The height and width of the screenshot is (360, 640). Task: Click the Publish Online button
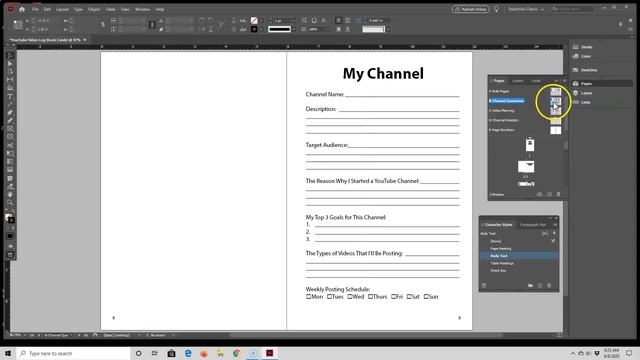[x=470, y=9]
